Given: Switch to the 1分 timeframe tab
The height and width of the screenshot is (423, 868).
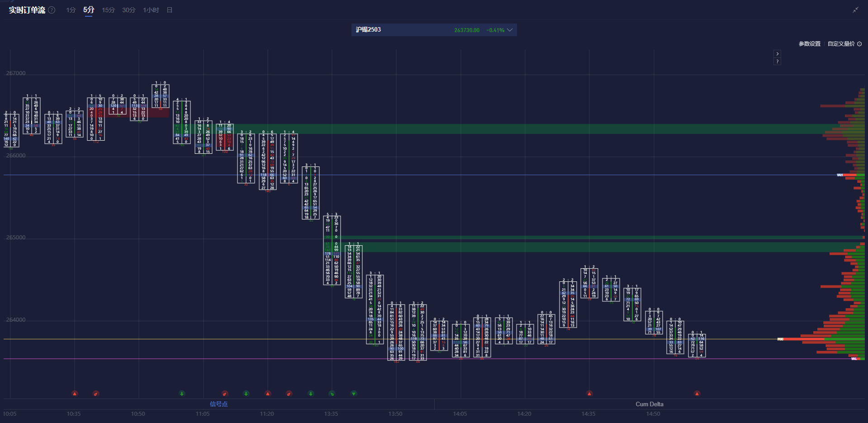Looking at the screenshot, I should click(71, 10).
